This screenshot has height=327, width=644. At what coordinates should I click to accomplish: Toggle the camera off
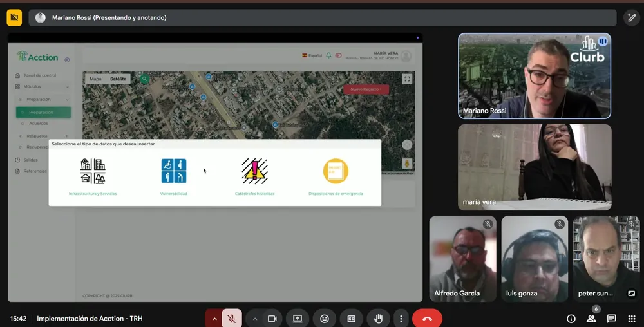pyautogui.click(x=272, y=319)
